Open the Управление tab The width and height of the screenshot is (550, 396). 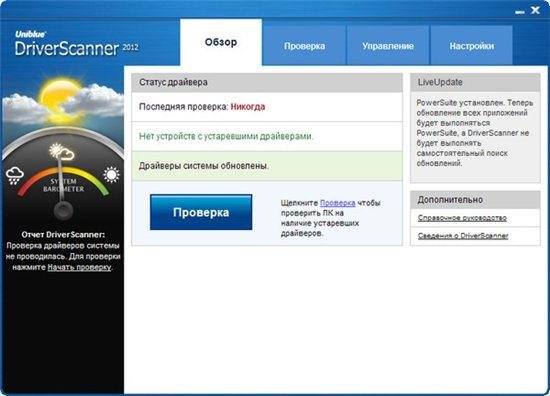[x=388, y=46]
